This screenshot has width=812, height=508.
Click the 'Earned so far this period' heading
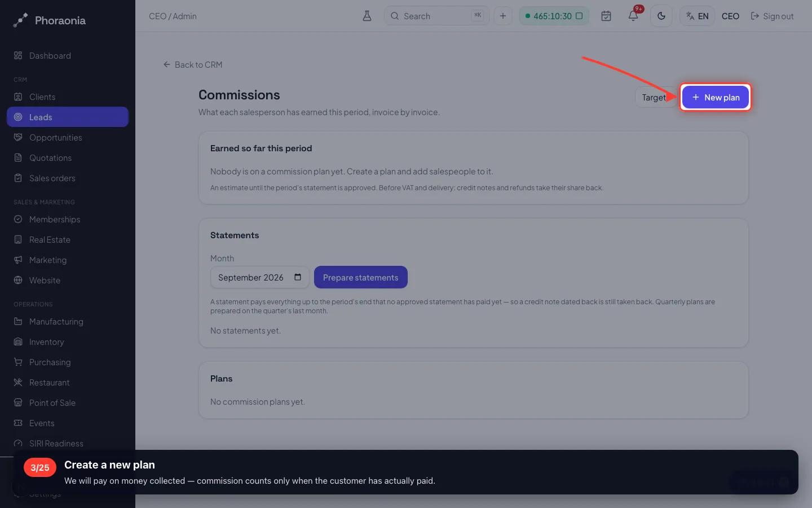[261, 148]
